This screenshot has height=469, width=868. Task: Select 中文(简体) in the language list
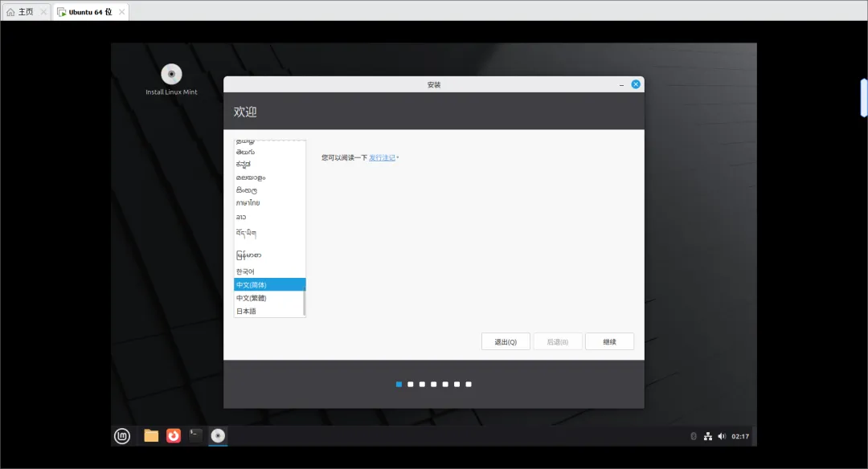pyautogui.click(x=269, y=285)
